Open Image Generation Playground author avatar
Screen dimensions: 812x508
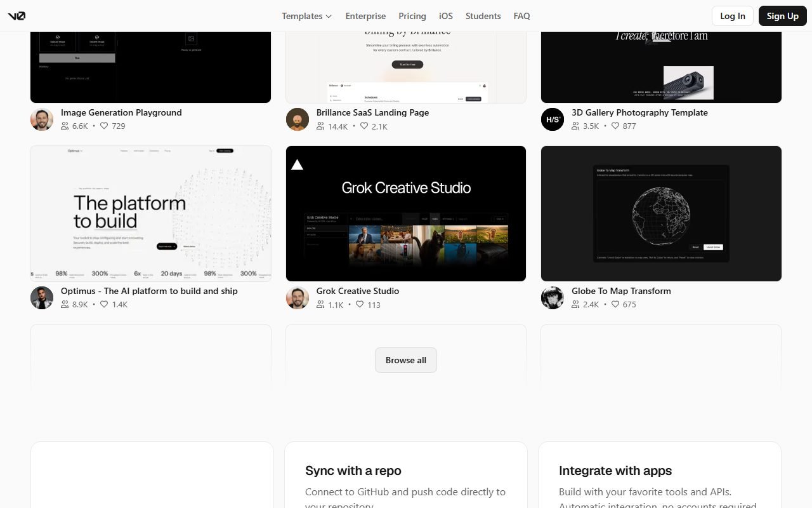tap(42, 119)
